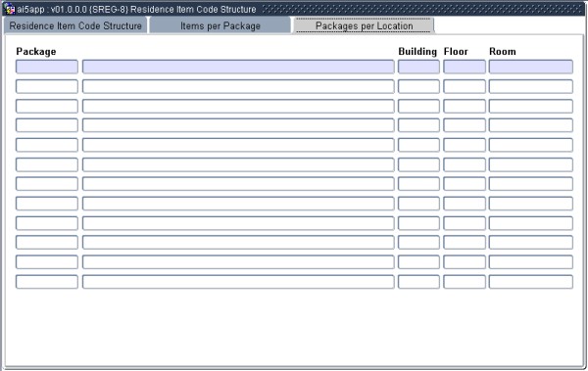Screen dimensions: 588x371
Task: Click the third row package description field
Action: point(238,106)
